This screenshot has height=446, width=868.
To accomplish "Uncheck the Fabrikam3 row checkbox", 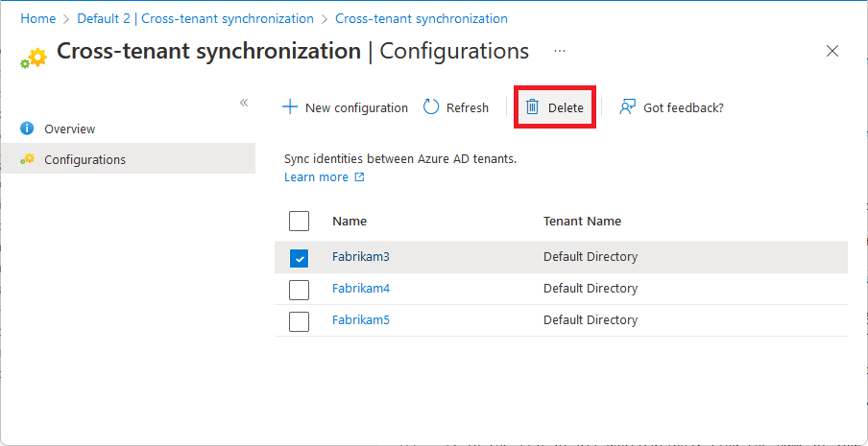I will [x=299, y=258].
